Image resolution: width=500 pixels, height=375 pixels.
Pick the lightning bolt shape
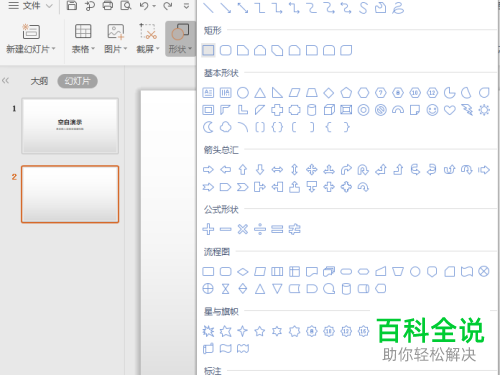click(467, 110)
